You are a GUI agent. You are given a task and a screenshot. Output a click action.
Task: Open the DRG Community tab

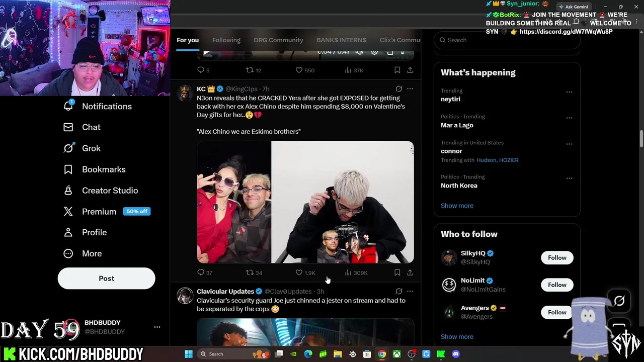[278, 40]
